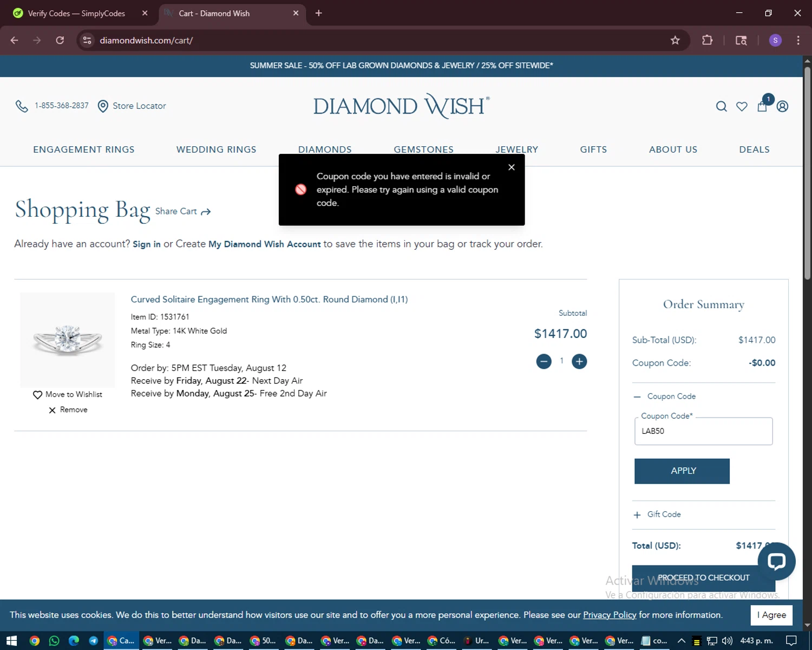
Task: Open the Engagement Rings menu
Action: click(x=84, y=149)
